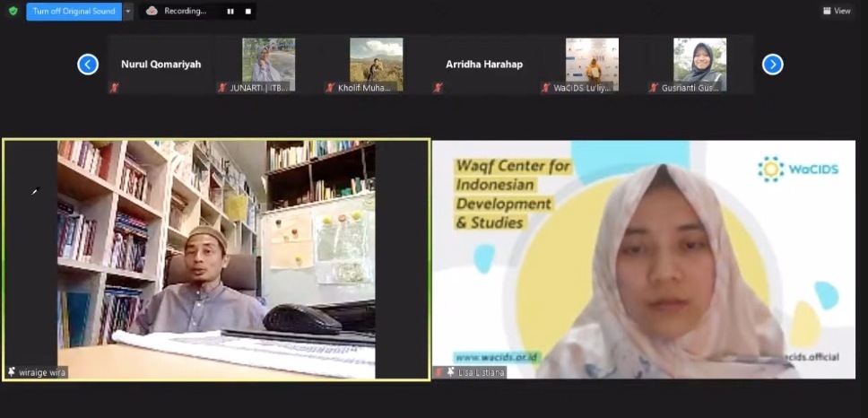
Task: Click muted mic icon next to Kholif Muha...
Action: pyautogui.click(x=331, y=88)
